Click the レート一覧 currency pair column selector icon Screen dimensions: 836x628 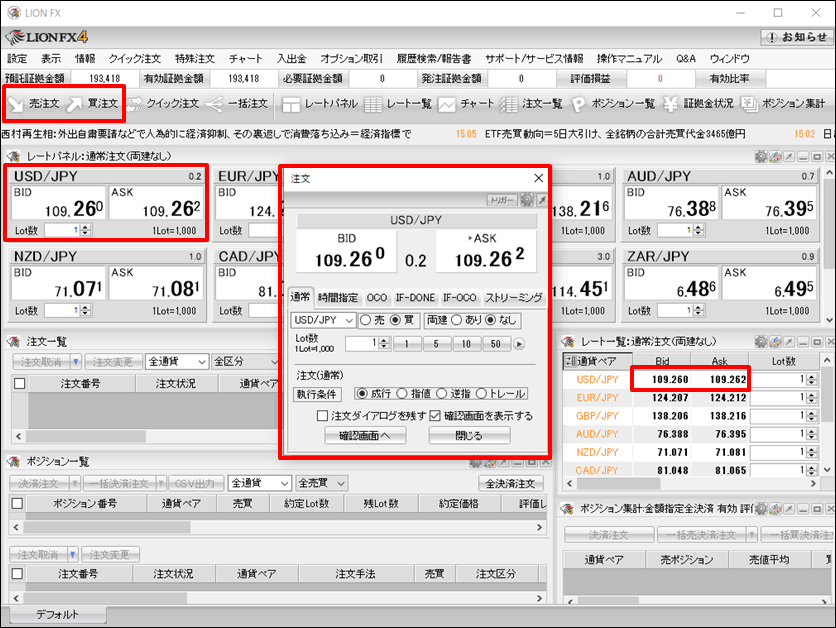[570, 361]
